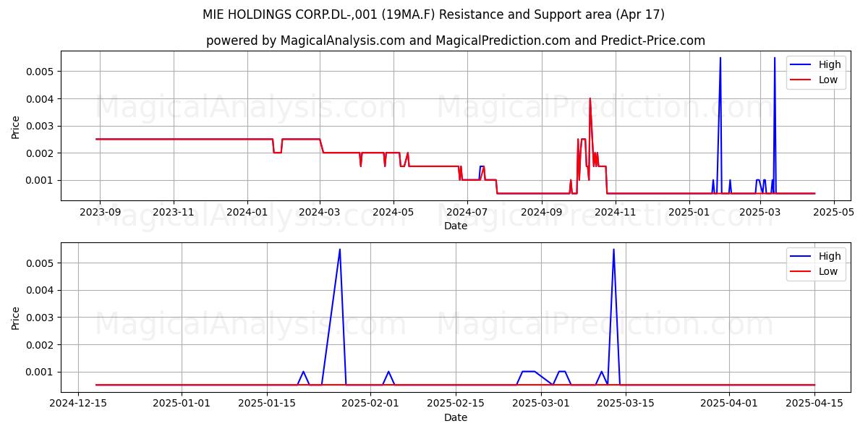The height and width of the screenshot is (434, 868).
Task: Click the '0.005' price tick in the lower chart
Action: [41, 263]
